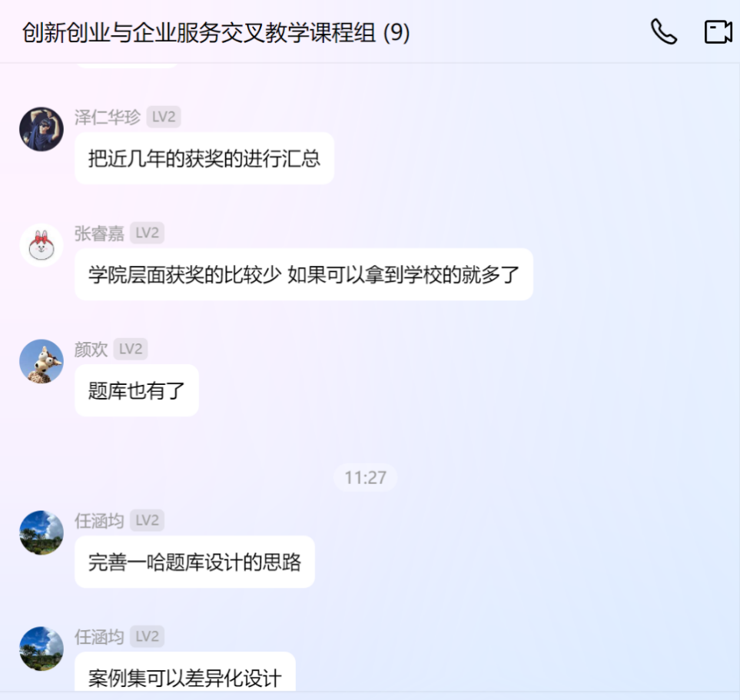Click the sender name 泽仁华珍

point(108,117)
